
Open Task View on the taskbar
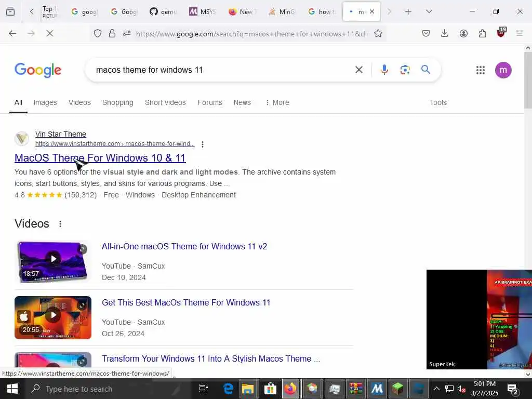(203, 389)
